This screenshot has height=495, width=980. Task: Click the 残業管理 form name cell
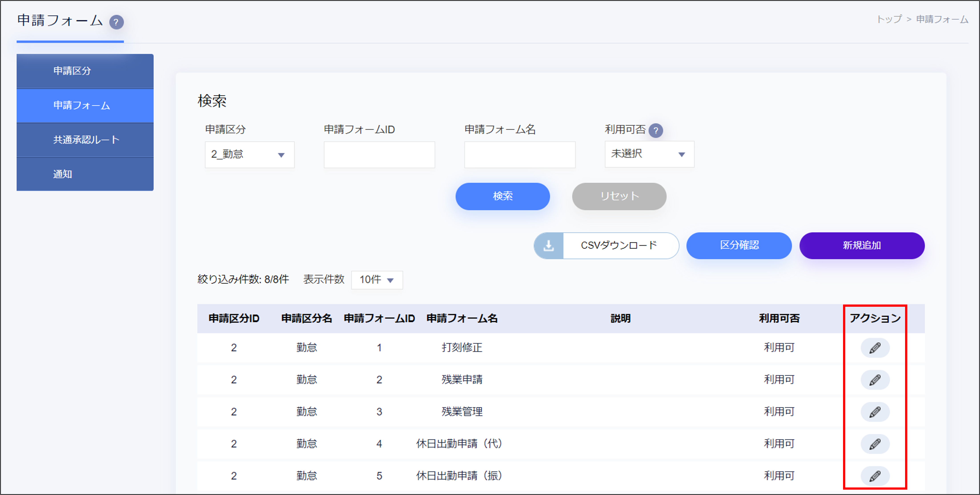coord(462,412)
